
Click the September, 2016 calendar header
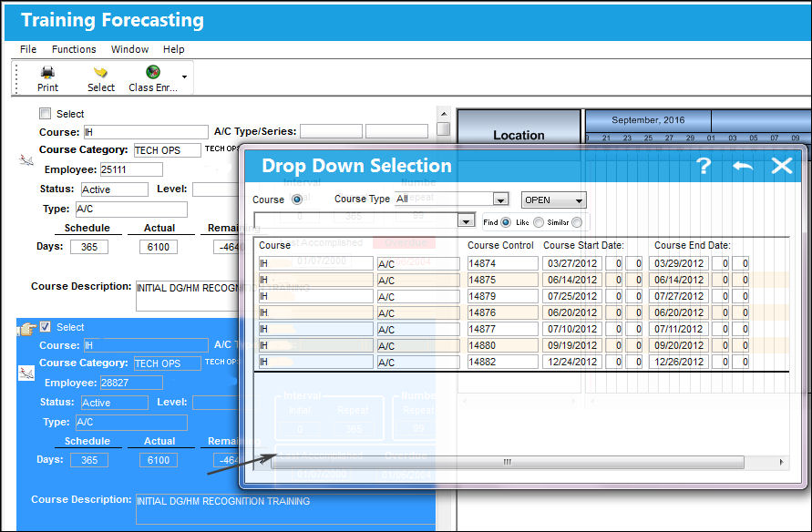648,120
